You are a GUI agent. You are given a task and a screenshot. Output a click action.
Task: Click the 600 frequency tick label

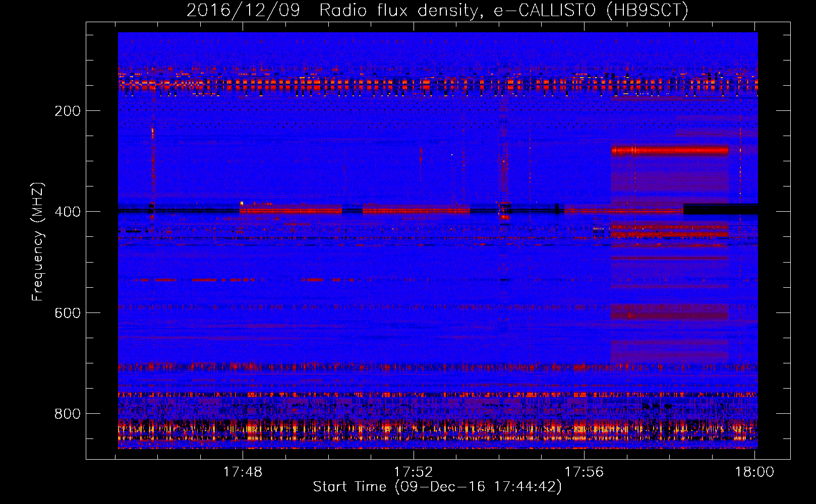tap(68, 313)
